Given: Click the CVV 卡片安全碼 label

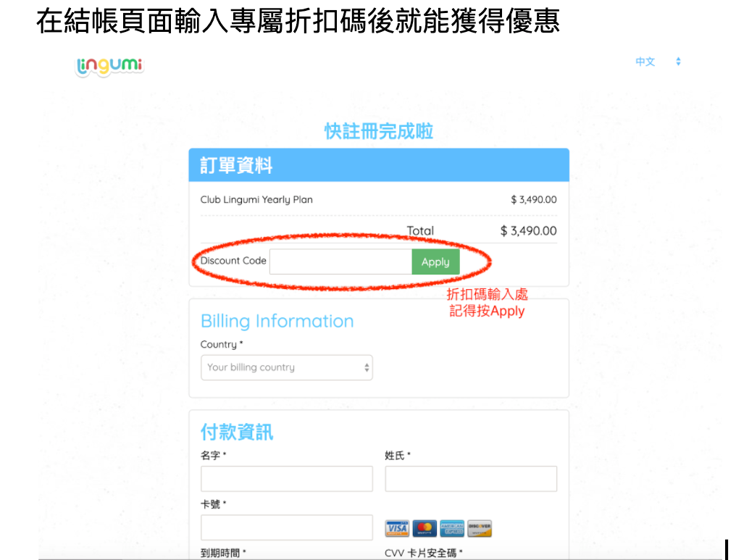Looking at the screenshot, I should point(424,553).
